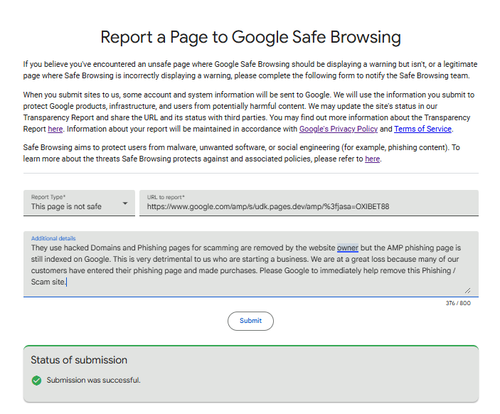Image resolution: width=500 pixels, height=414 pixels.
Task: Click the 'URL to report' label text
Action: pos(166,197)
